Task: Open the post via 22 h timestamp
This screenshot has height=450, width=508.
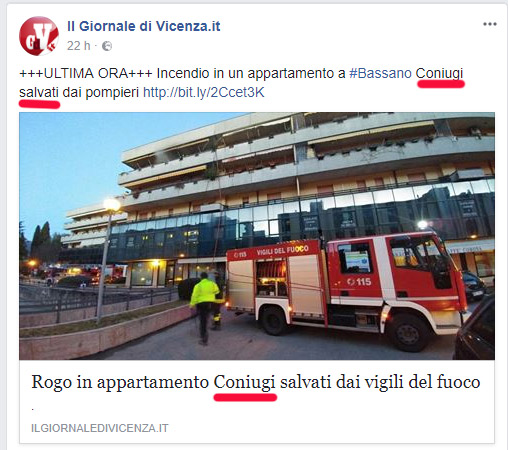Action: point(78,46)
